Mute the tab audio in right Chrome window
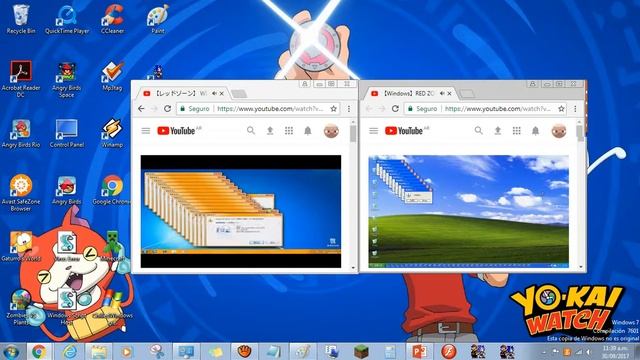640x360 pixels. (442, 93)
